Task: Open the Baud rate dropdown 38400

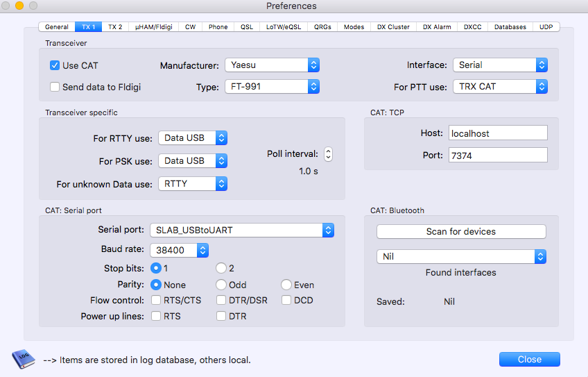Action: (x=180, y=250)
